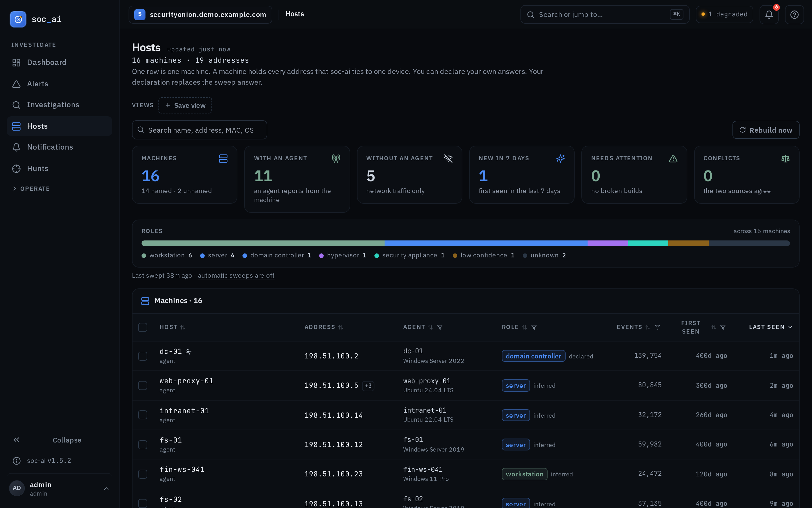Open the Last Seen sort dropdown
The height and width of the screenshot is (508, 812).
[771, 327]
